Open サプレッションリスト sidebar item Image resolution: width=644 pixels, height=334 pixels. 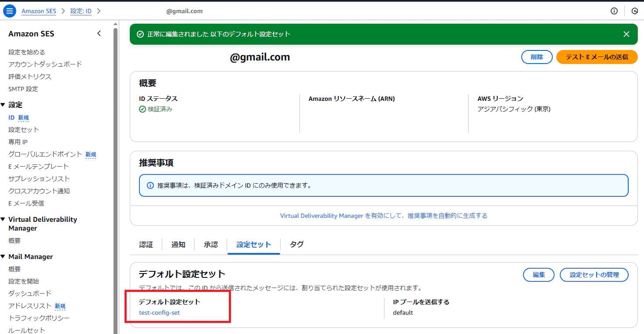pyautogui.click(x=39, y=179)
